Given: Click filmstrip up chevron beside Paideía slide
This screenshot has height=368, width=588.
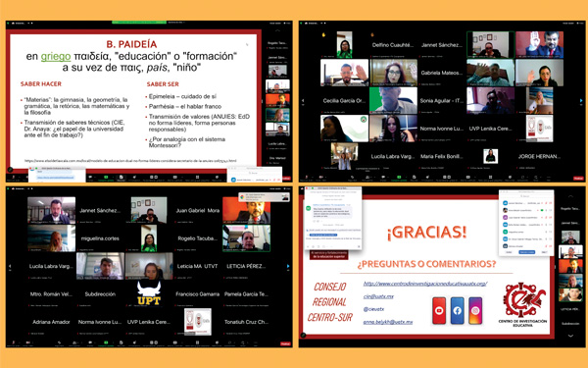Looking at the screenshot, I should [x=277, y=30].
